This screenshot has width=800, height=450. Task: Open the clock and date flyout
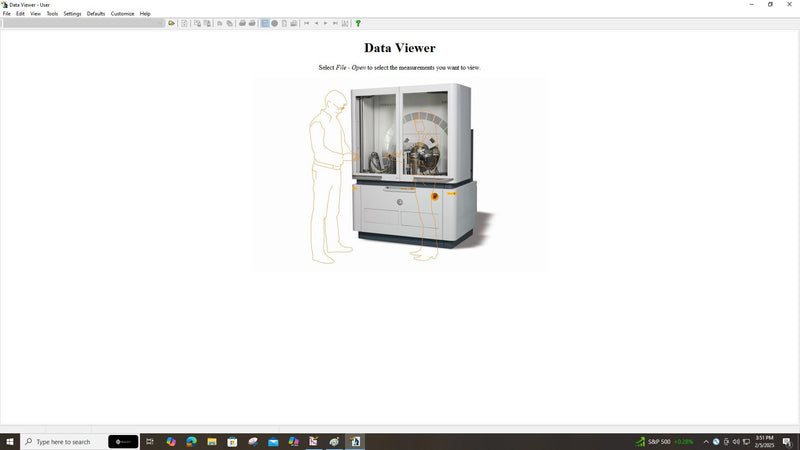(x=764, y=442)
